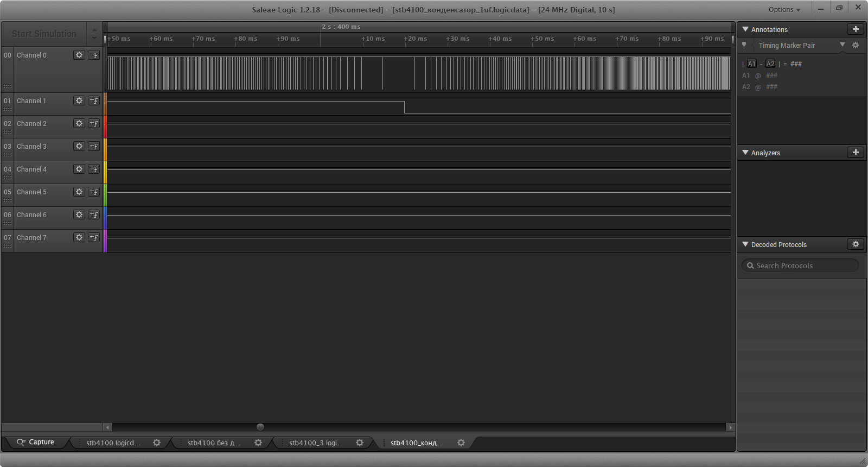Grab the Channel 7 drag handle
The height and width of the screenshot is (467, 868).
8,246
